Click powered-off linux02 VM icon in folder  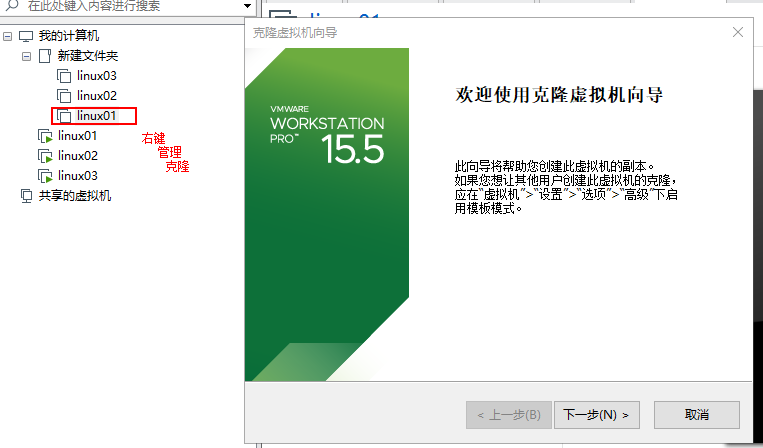(x=64, y=96)
